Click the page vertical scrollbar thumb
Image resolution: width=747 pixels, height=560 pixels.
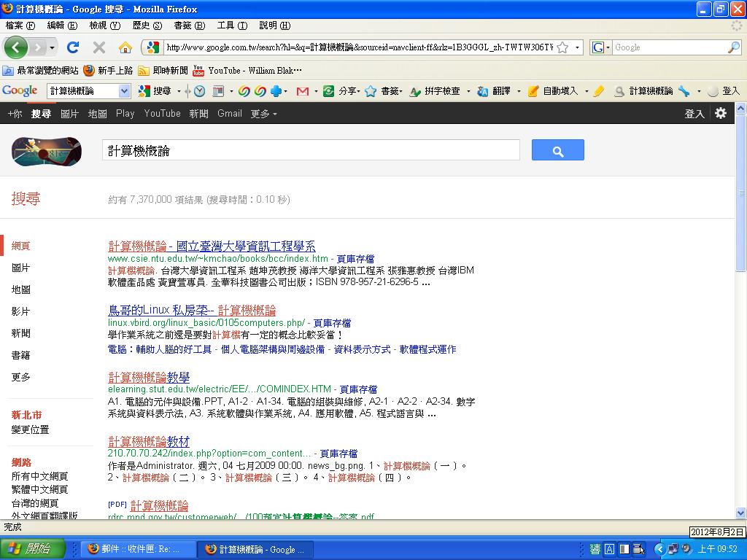click(x=741, y=192)
